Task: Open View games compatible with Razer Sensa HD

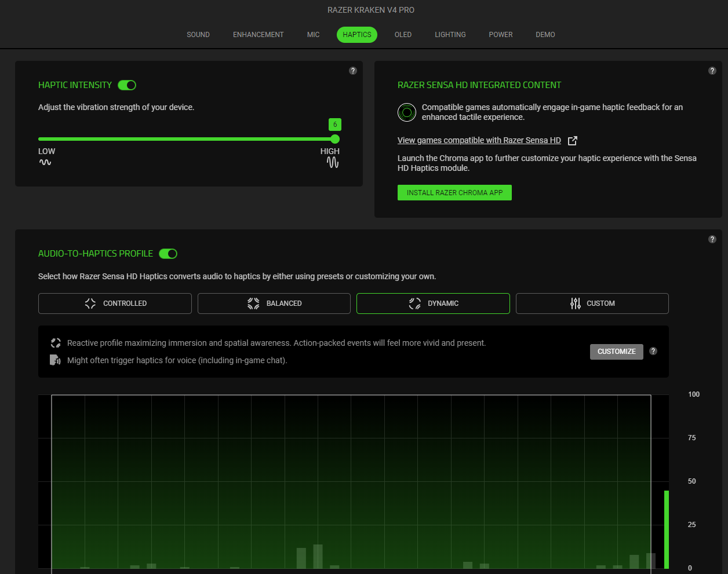Action: coord(479,141)
